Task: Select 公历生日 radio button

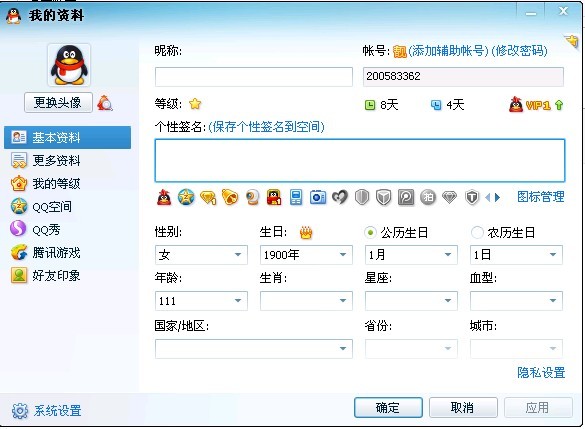Action: 370,233
